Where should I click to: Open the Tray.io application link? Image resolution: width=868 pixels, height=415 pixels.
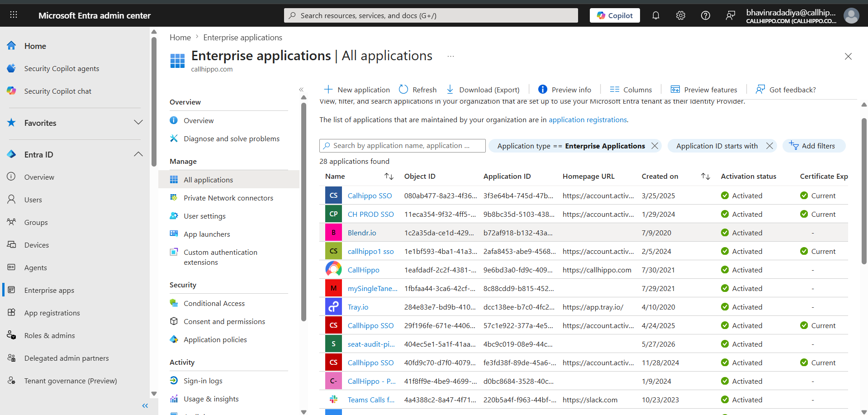click(x=358, y=307)
